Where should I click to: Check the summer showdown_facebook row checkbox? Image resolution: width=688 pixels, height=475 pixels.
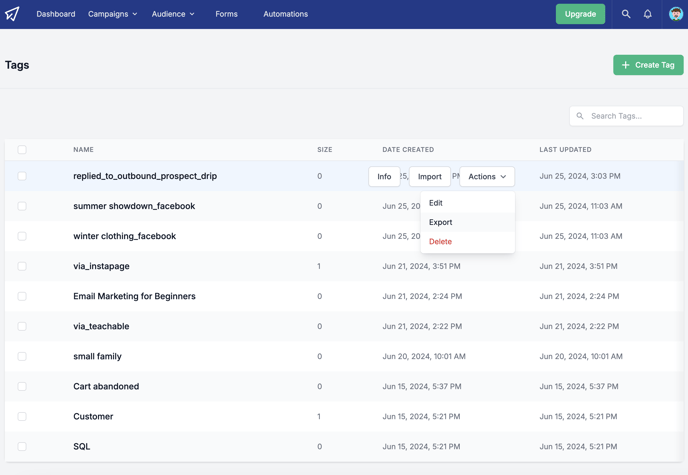click(x=22, y=206)
